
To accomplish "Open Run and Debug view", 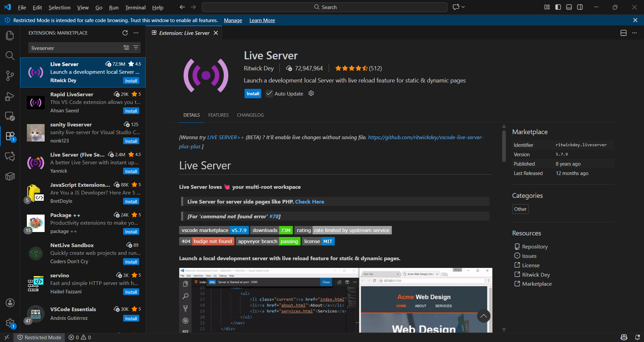I will point(10,97).
